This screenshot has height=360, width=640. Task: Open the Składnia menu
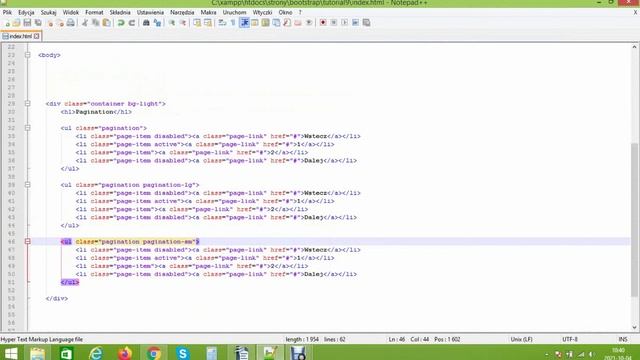(120, 13)
